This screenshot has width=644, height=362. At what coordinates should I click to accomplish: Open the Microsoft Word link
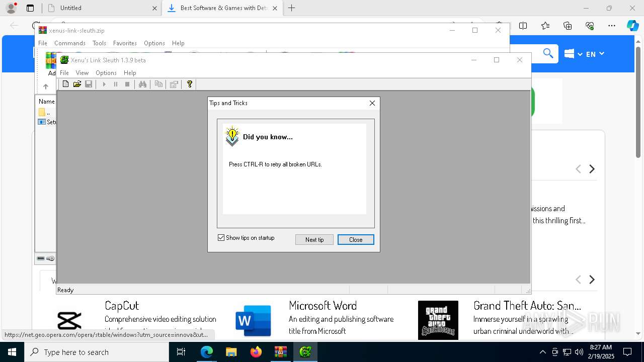tap(323, 306)
